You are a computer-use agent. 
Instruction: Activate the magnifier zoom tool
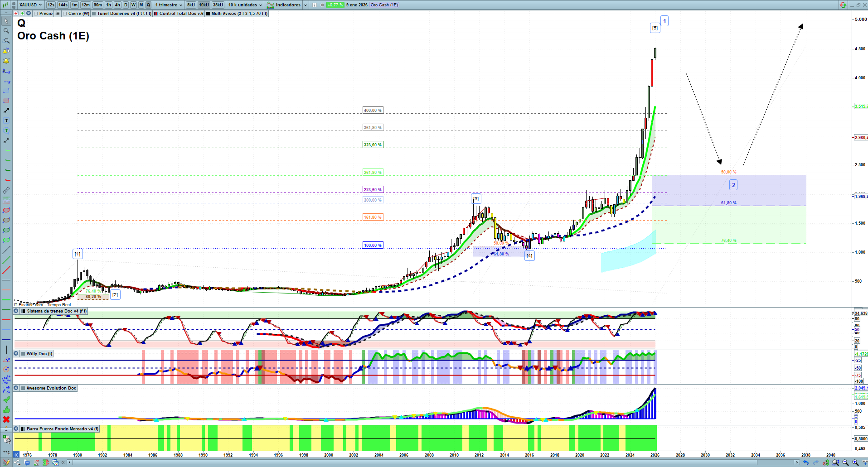pos(6,31)
